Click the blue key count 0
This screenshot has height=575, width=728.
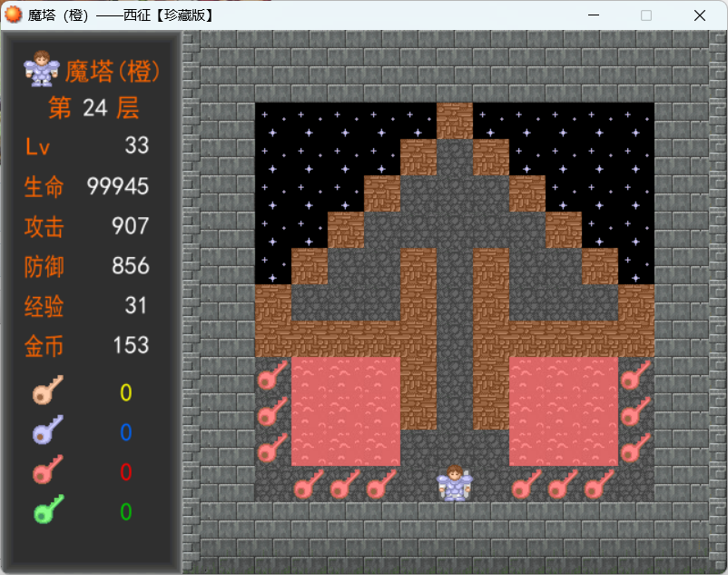click(x=126, y=432)
